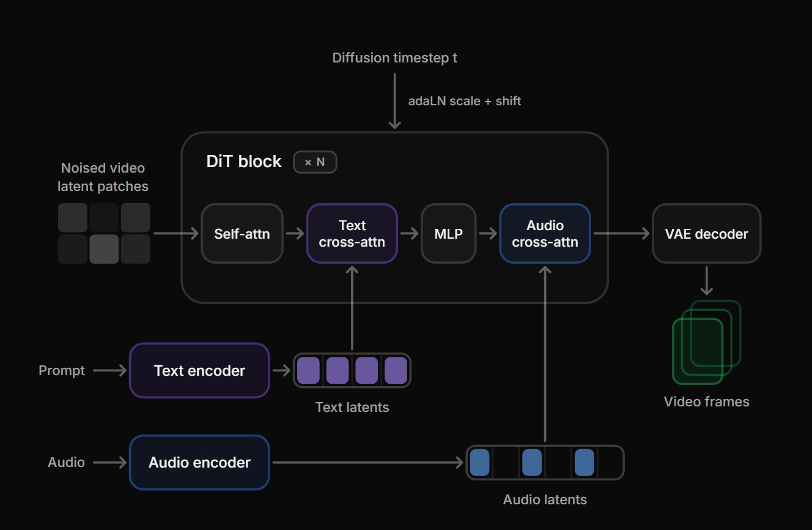
Task: Click the Prompt input label
Action: point(62,370)
